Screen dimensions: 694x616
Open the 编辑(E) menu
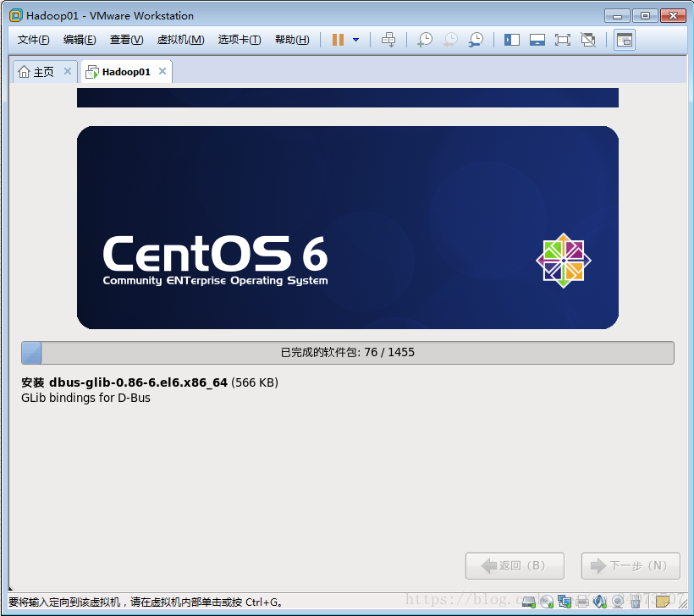(x=80, y=40)
